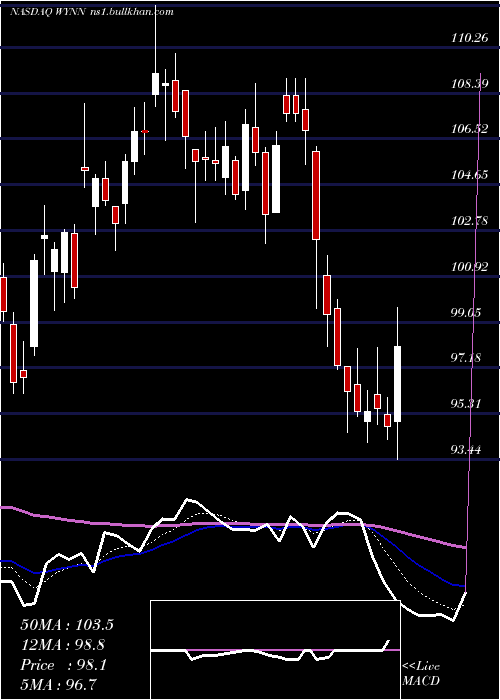Click the 100.92 price axis label
500x700 pixels.
470,267
